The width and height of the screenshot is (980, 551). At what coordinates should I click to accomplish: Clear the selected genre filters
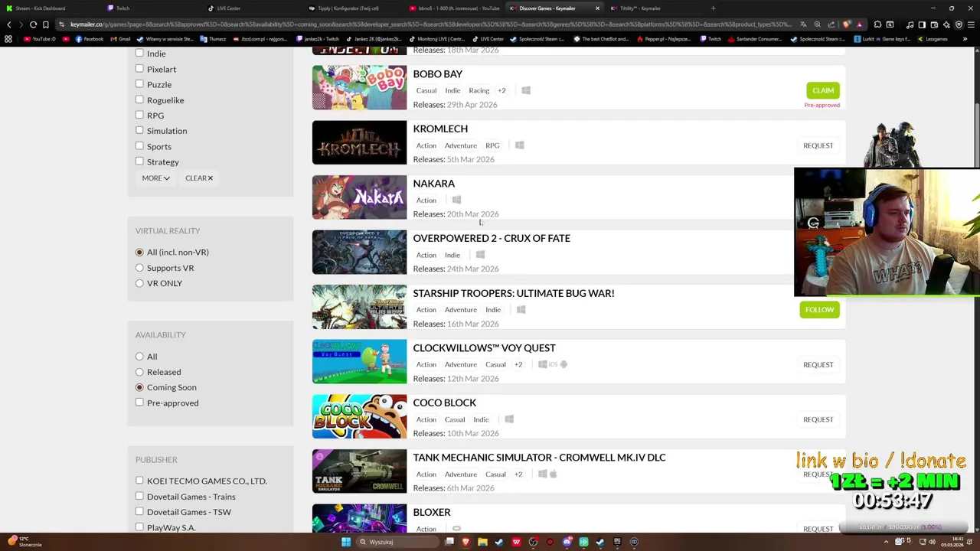(x=199, y=178)
